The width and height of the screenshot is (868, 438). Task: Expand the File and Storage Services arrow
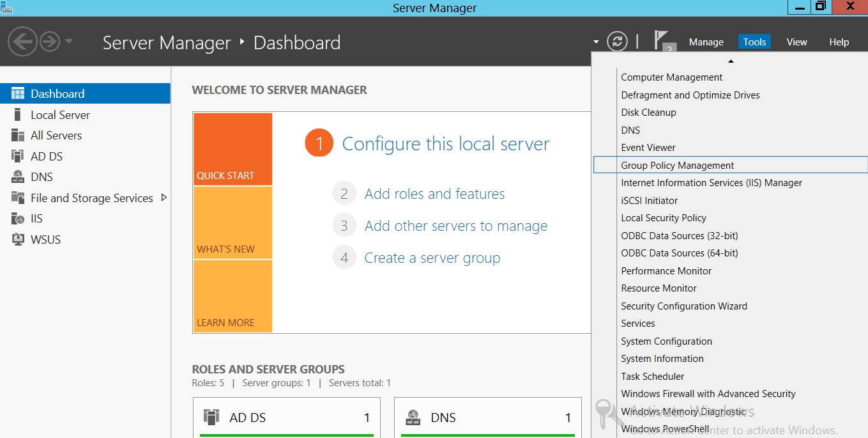(x=164, y=198)
